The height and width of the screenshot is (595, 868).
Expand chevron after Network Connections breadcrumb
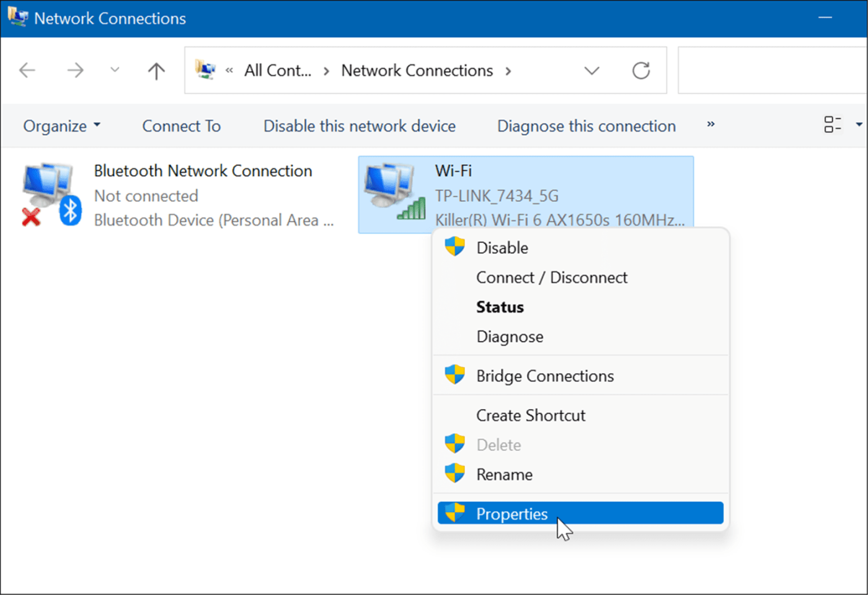click(x=508, y=71)
